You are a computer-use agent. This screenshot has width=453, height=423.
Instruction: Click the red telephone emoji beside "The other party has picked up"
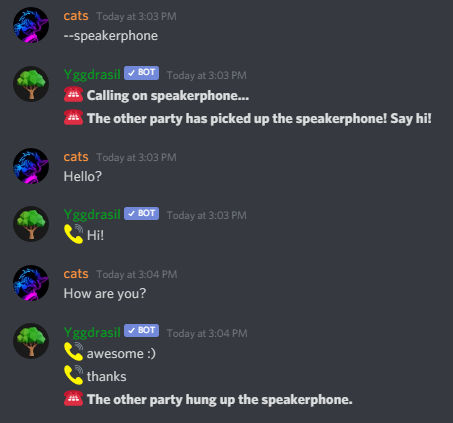pyautogui.click(x=73, y=117)
